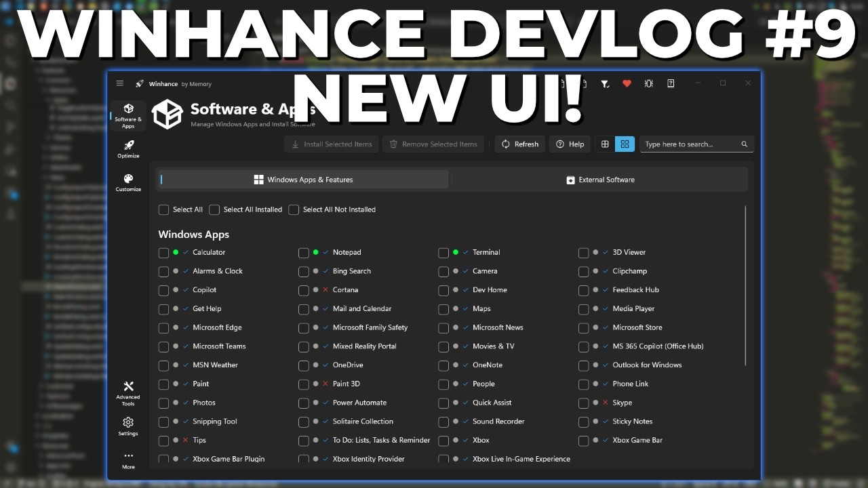Click the Microsoft Family Safety label
The image size is (868, 488).
coord(370,327)
